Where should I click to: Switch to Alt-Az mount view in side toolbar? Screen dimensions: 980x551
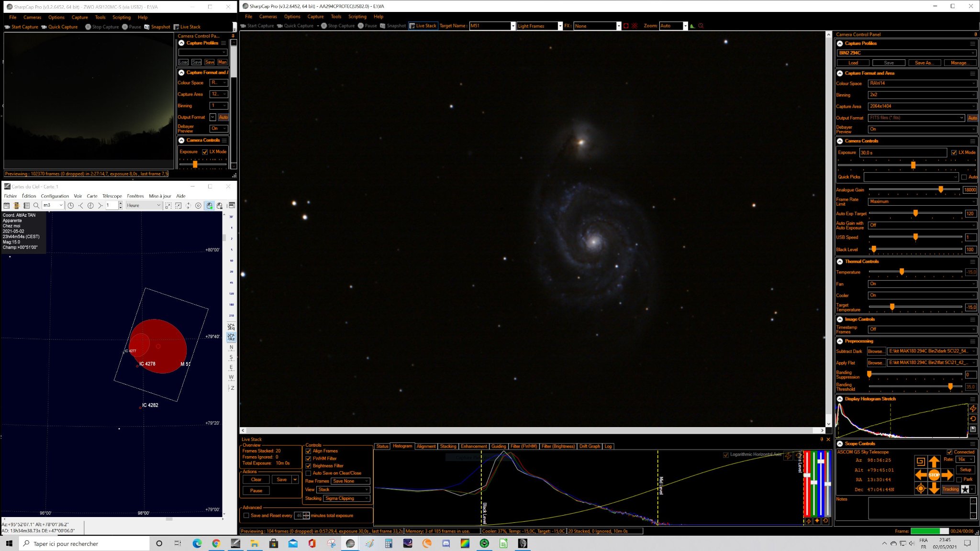(231, 337)
